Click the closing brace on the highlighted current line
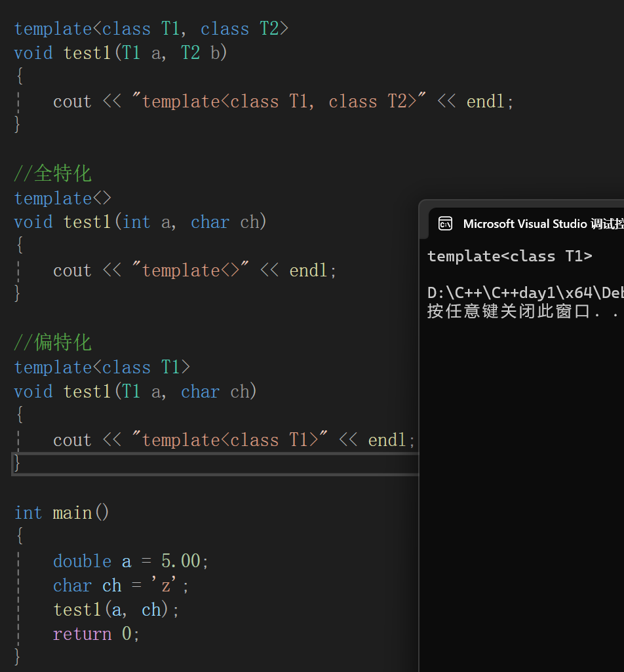 (x=17, y=463)
